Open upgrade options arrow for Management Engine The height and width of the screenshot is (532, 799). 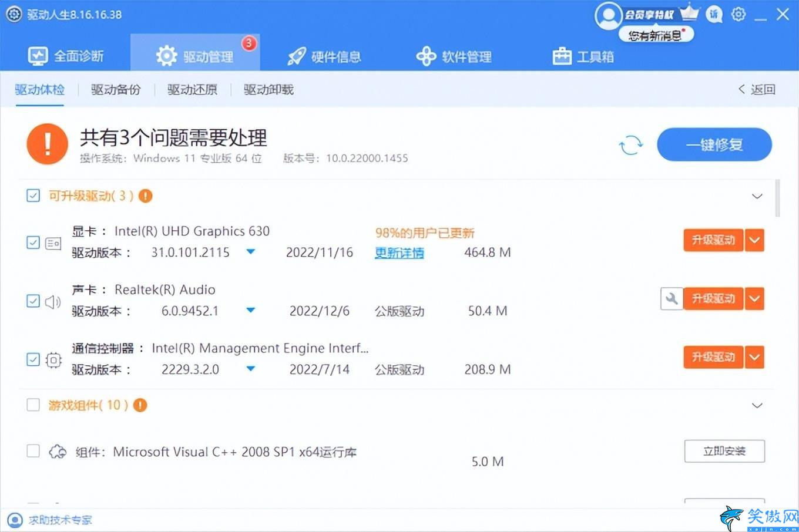point(755,357)
